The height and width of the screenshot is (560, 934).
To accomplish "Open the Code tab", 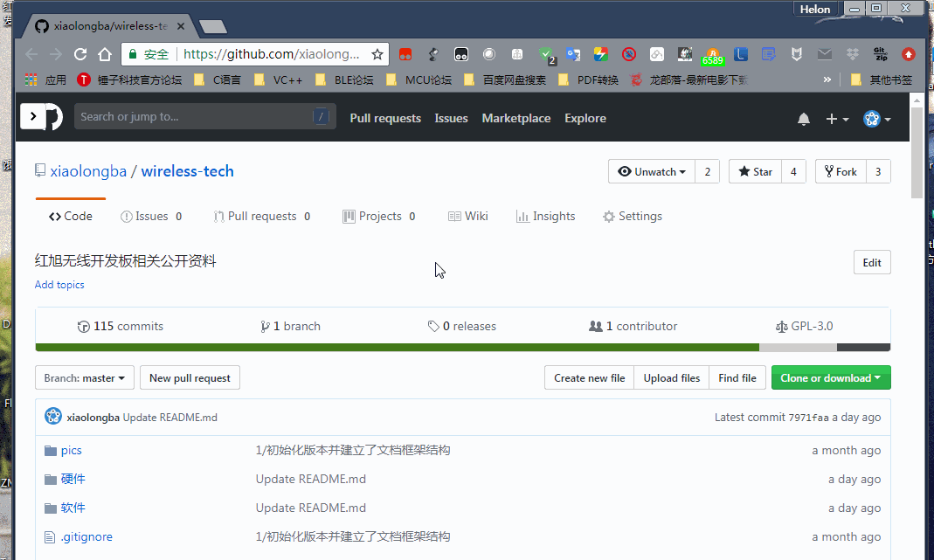I will 70,217.
